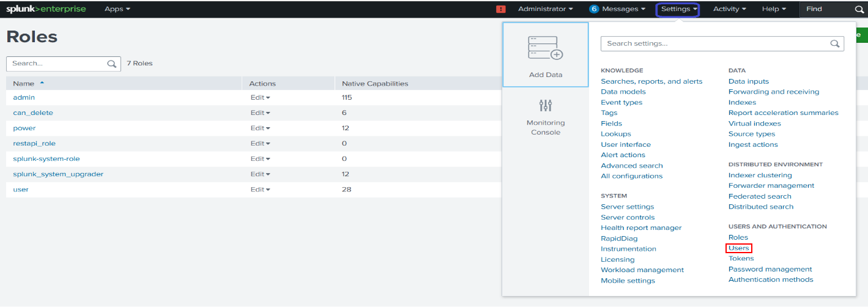Screen dimensions: 868x307
Task: Open the Help menu
Action: tap(774, 9)
